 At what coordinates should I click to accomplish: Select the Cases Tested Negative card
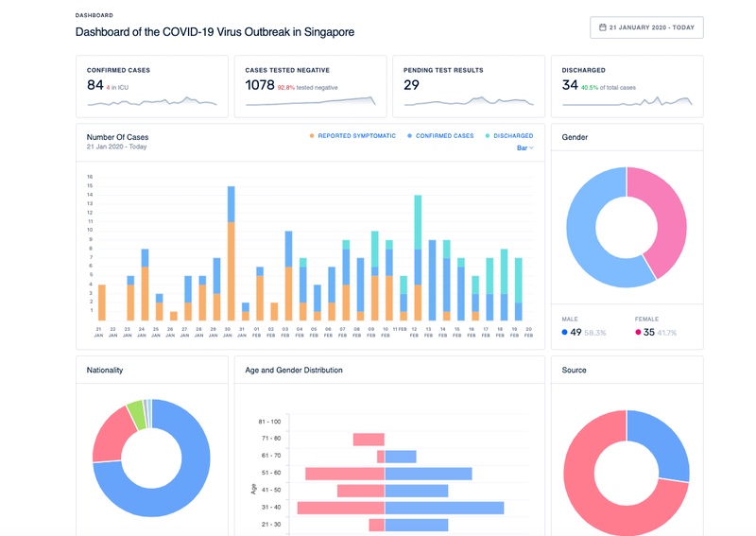(310, 86)
